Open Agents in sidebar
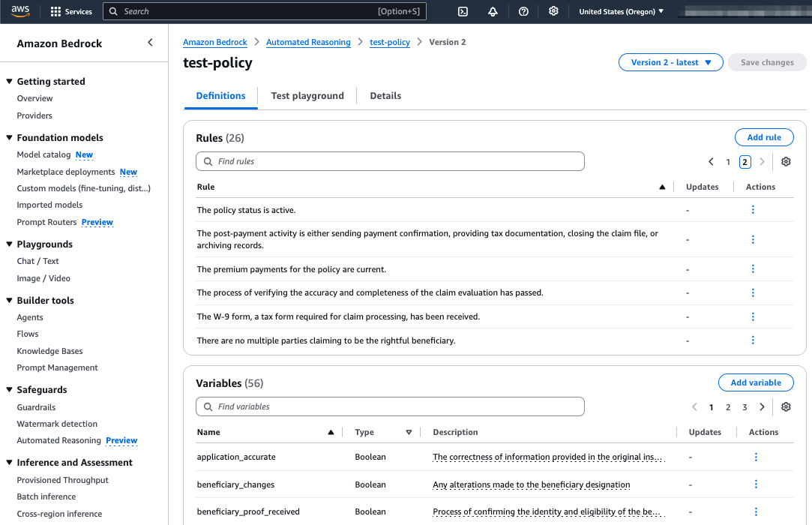Screen dimensions: 812x525 30,317
